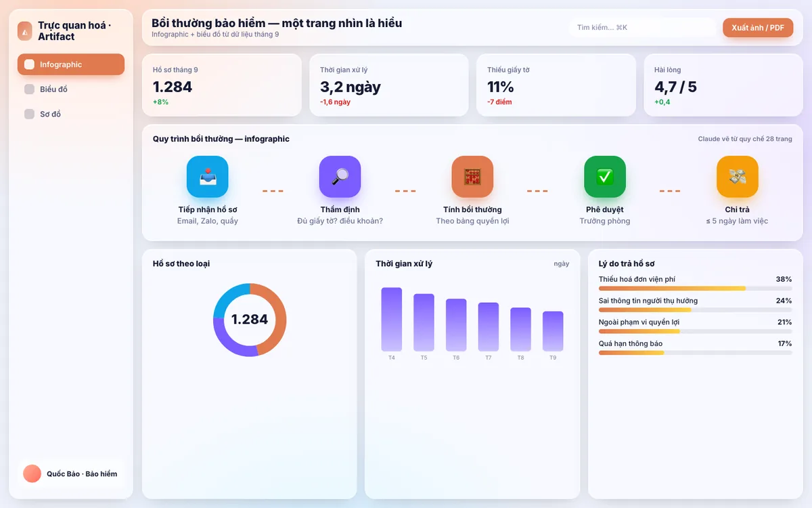Viewport: 812px width, 508px height.
Task: Click the 21% value label
Action: tap(784, 322)
